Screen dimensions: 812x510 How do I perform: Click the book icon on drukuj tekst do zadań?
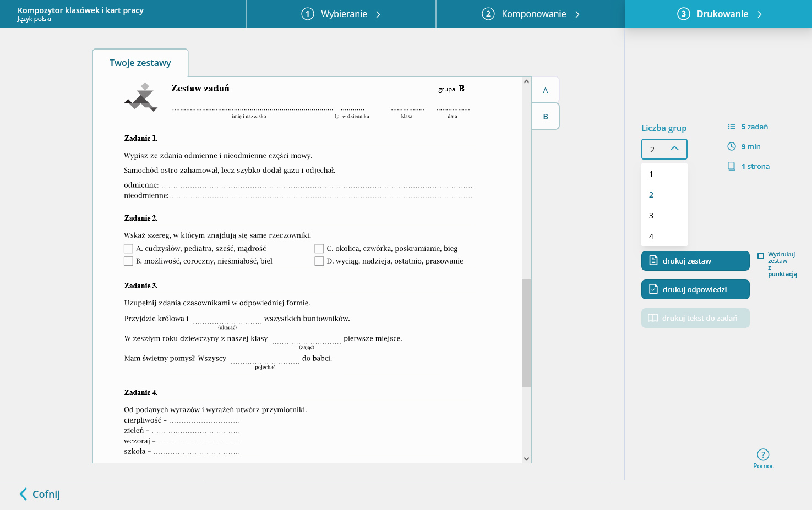[653, 318]
